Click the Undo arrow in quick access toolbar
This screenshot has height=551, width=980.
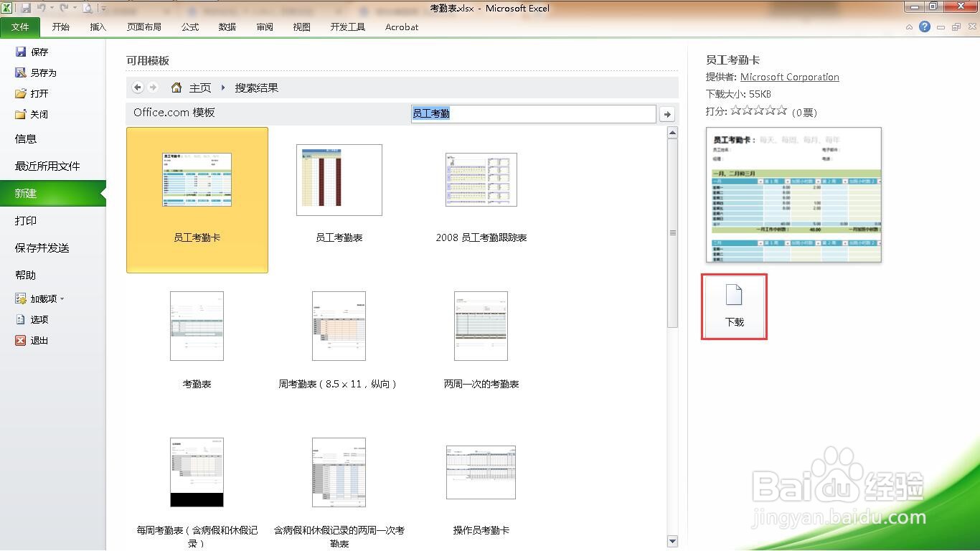pyautogui.click(x=41, y=8)
